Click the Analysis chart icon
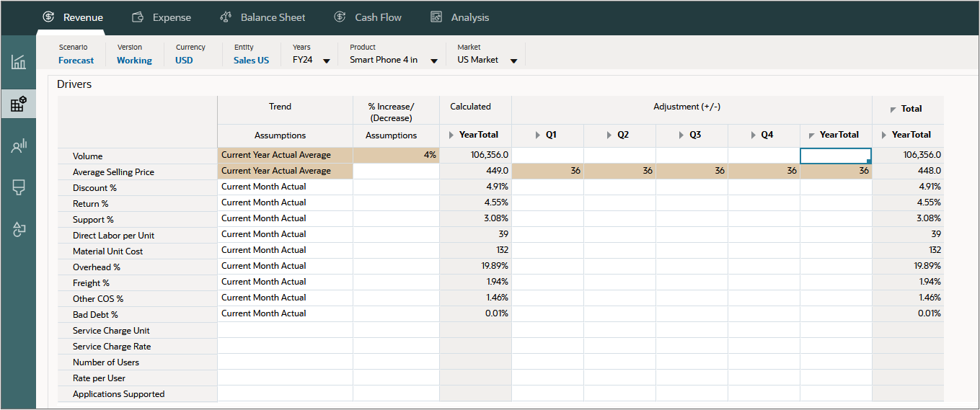 tap(436, 17)
